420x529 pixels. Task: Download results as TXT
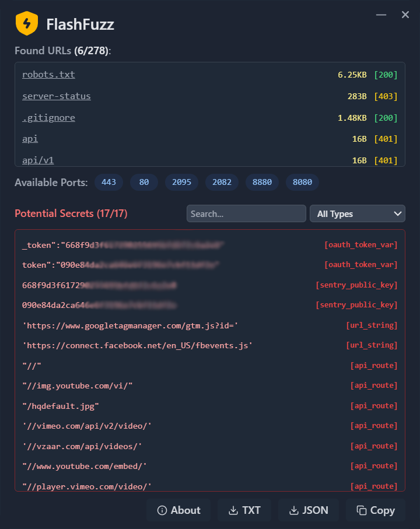click(244, 510)
